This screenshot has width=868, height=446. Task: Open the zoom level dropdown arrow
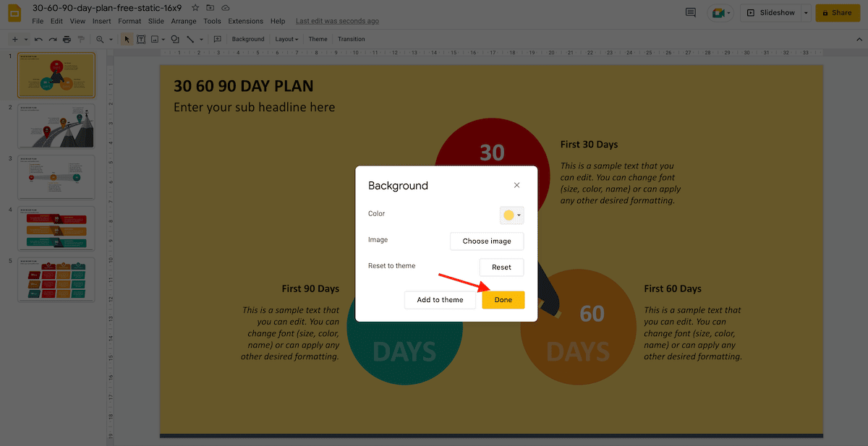click(x=111, y=39)
